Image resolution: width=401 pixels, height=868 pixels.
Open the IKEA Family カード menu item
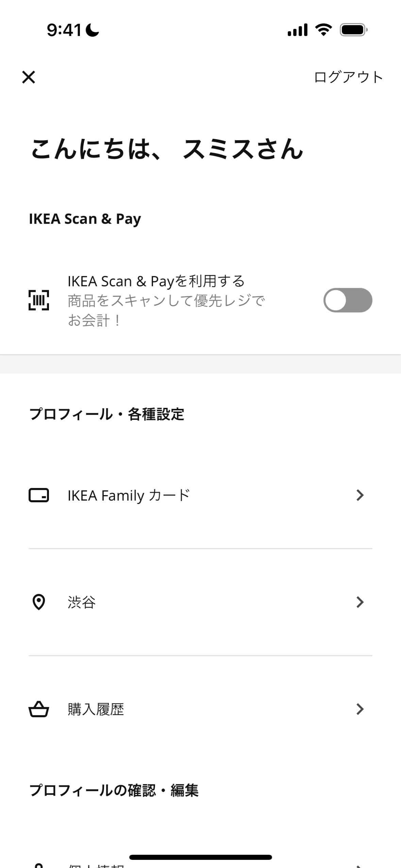129,495
